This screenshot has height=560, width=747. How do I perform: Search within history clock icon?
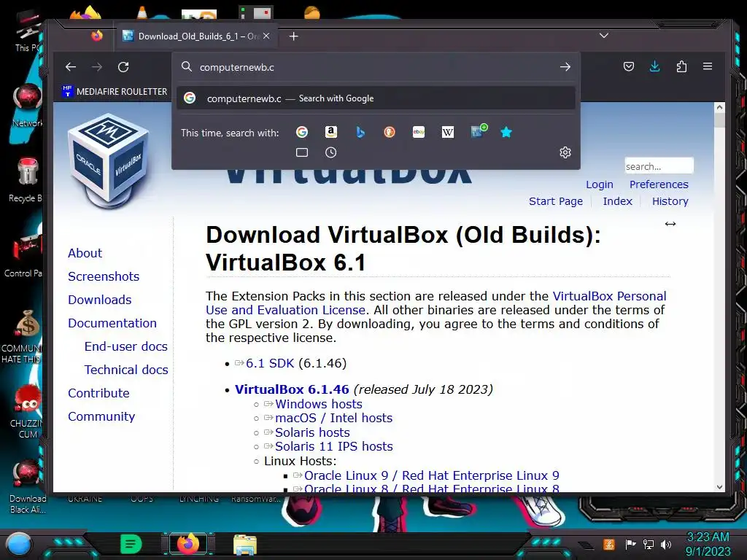point(330,152)
